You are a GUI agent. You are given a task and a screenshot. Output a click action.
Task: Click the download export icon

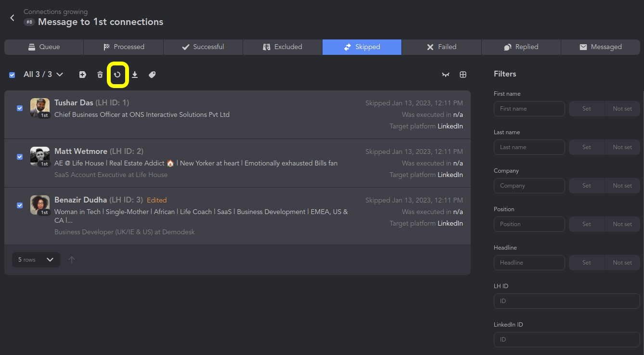[135, 75]
